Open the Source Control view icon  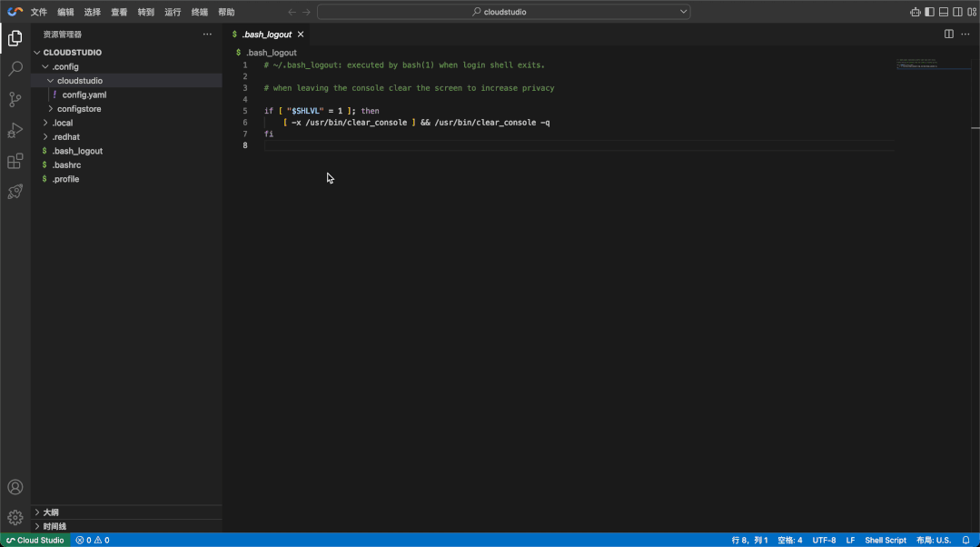pyautogui.click(x=15, y=99)
